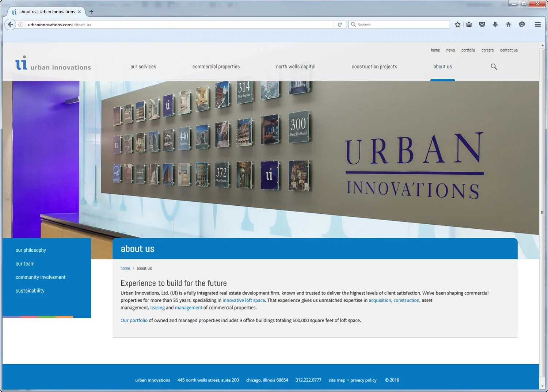The width and height of the screenshot is (548, 392).
Task: Follow the 'construction' text link
Action: [406, 300]
